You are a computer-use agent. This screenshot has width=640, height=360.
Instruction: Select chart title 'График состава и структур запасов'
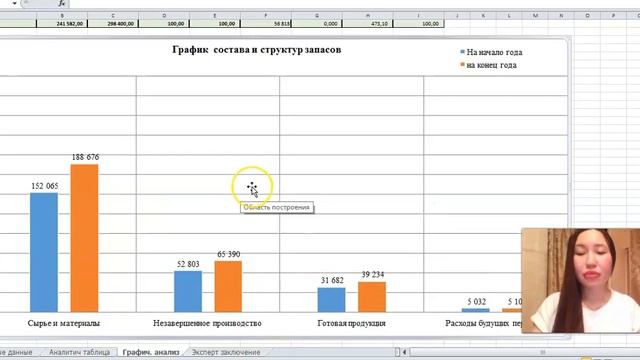(257, 50)
